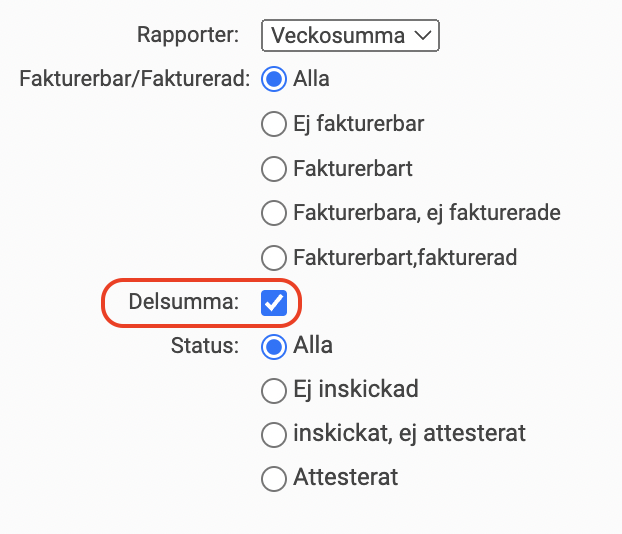Choose the 'Ej inskickad' status radio

click(x=273, y=389)
